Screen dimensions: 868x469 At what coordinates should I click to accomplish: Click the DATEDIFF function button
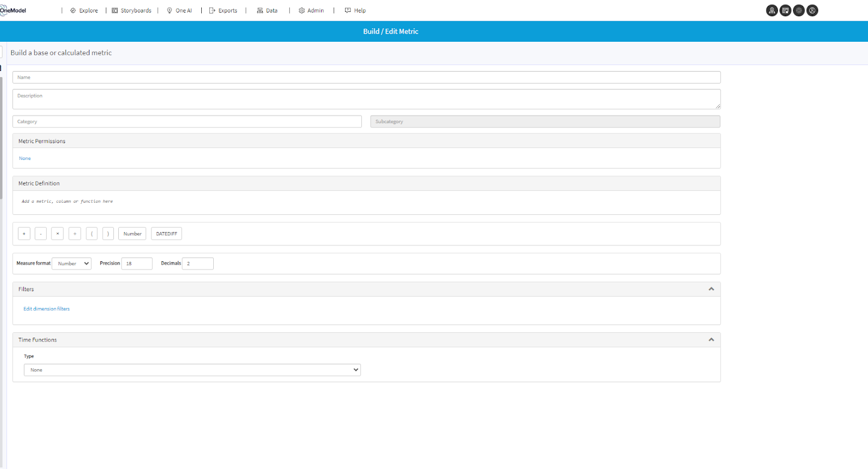coord(167,234)
